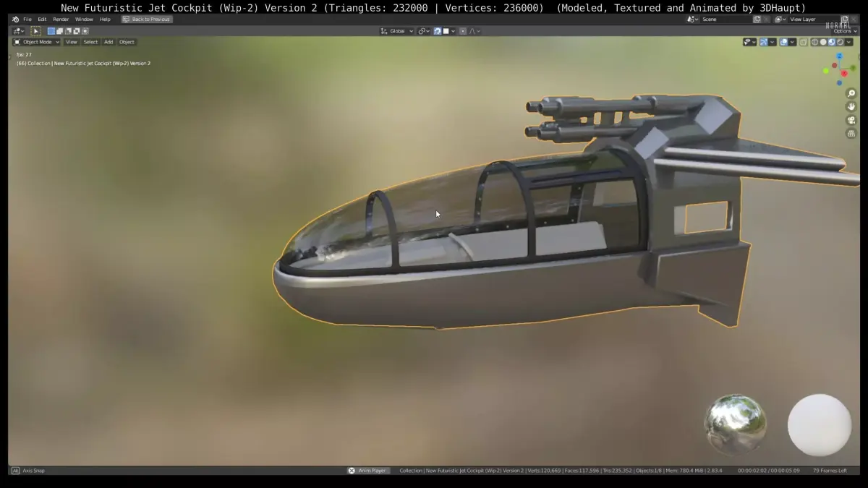Open the shading options dropdown arrow
The height and width of the screenshot is (488, 868).
click(x=848, y=42)
